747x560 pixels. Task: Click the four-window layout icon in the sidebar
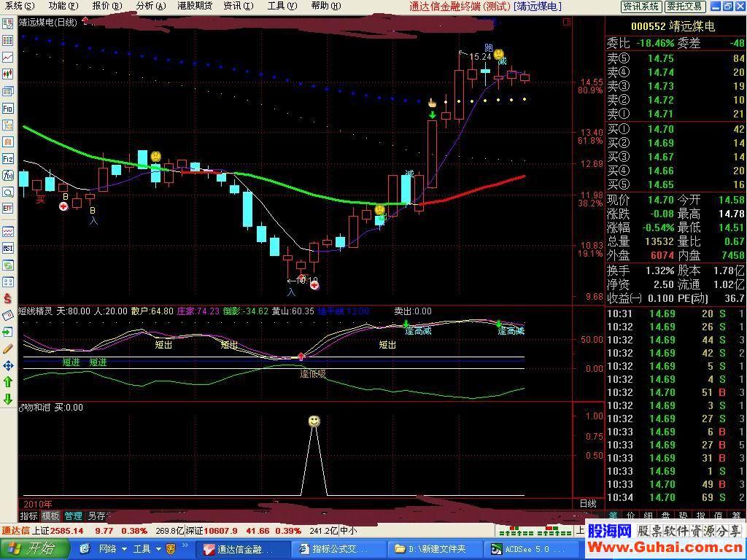click(x=7, y=282)
